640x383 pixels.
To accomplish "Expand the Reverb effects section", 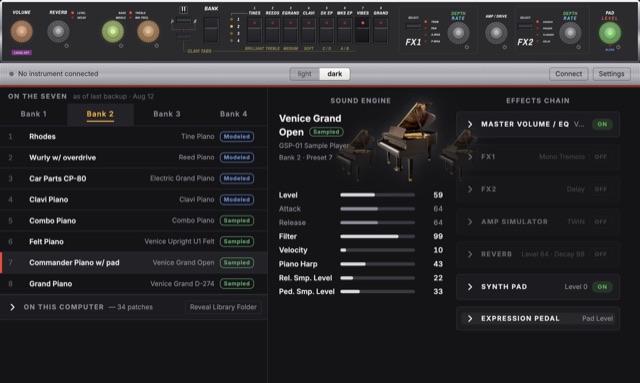I will (x=470, y=254).
